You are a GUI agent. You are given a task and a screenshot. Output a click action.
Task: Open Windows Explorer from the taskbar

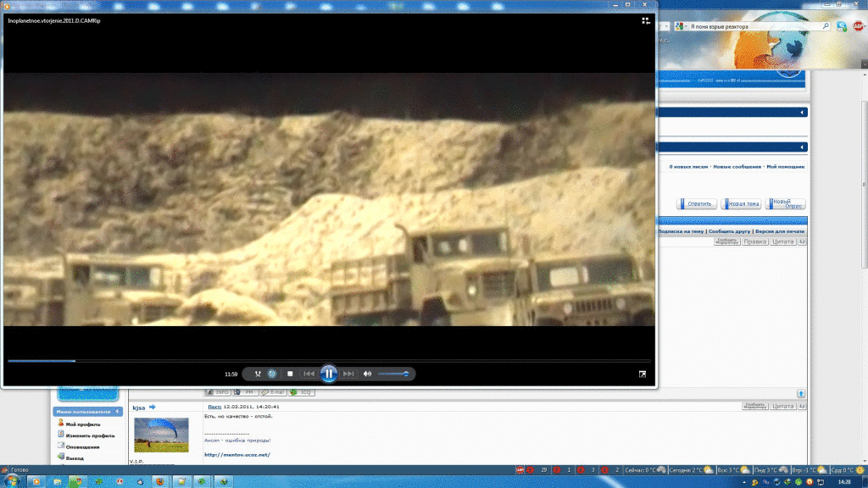click(57, 482)
